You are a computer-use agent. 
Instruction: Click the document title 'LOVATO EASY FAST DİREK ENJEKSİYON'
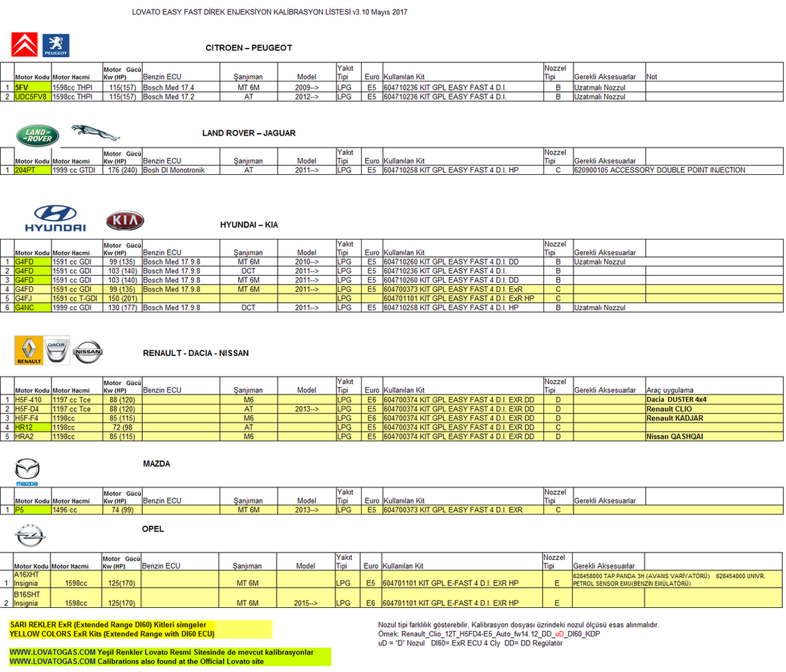269,12
